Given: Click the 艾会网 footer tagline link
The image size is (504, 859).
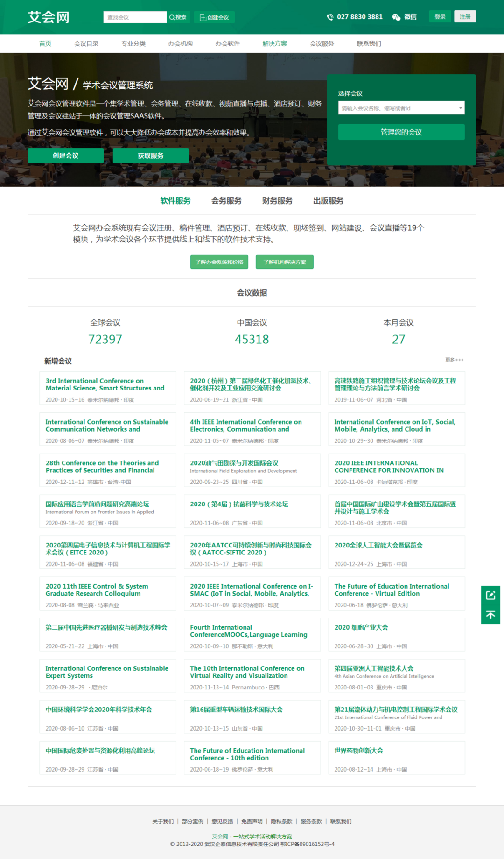Looking at the screenshot, I should tap(252, 837).
